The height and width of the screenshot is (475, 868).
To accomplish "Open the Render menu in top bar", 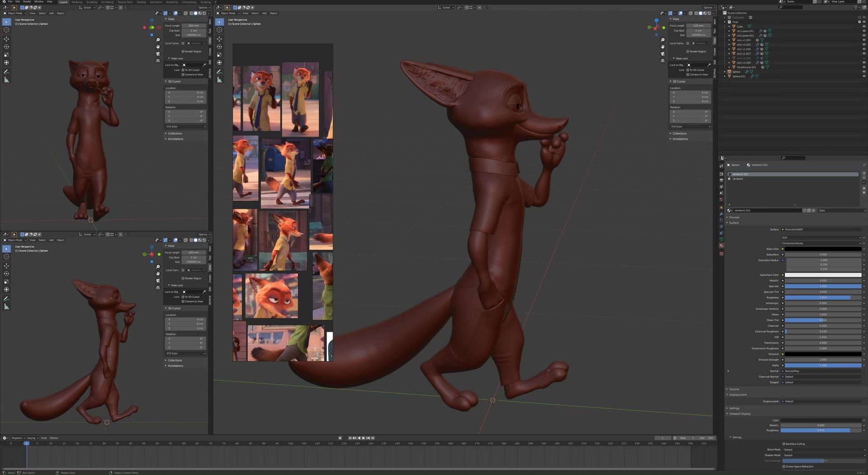I will (27, 2).
